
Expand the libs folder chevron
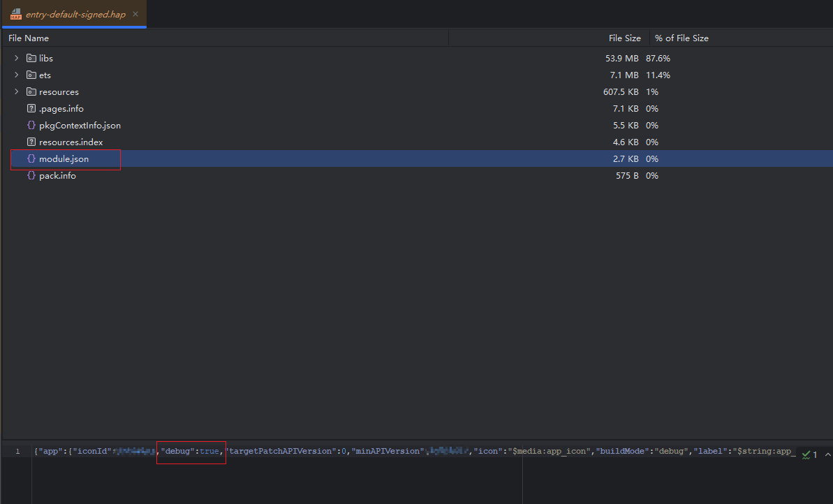coord(17,58)
